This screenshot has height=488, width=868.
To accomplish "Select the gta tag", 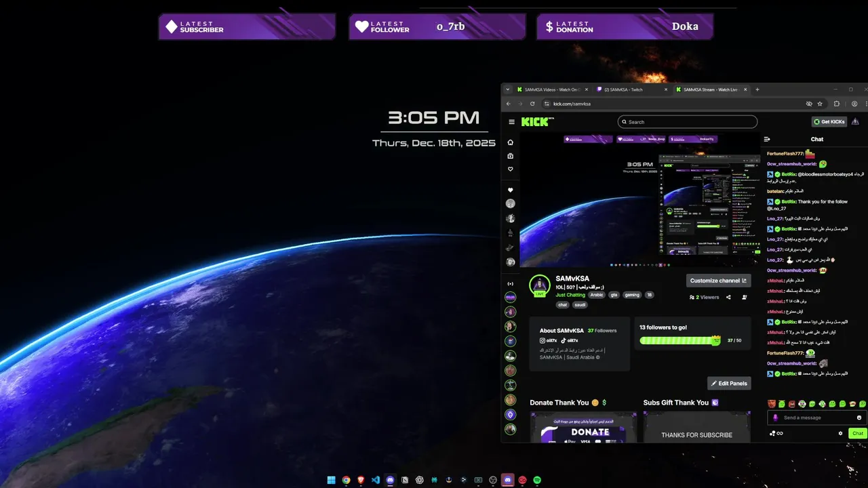I will [614, 295].
